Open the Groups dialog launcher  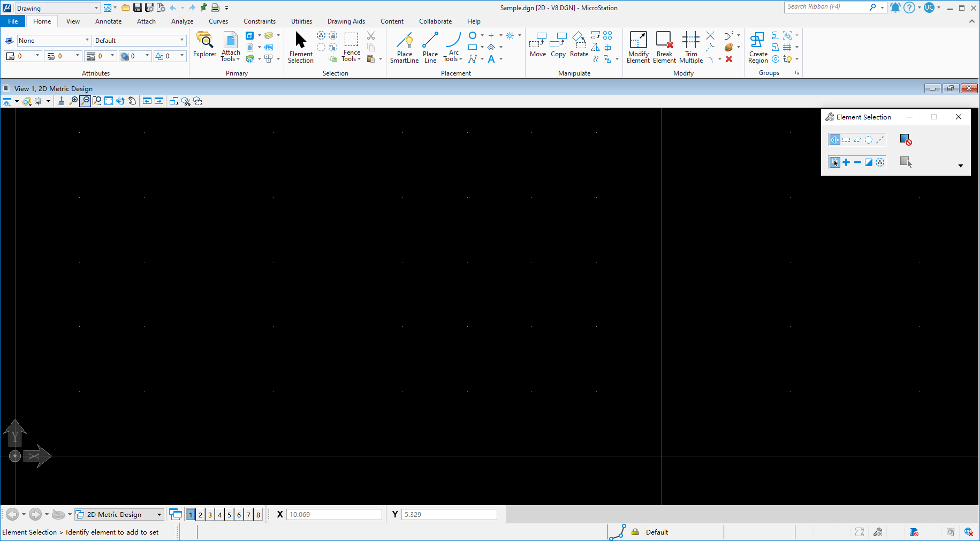[797, 73]
